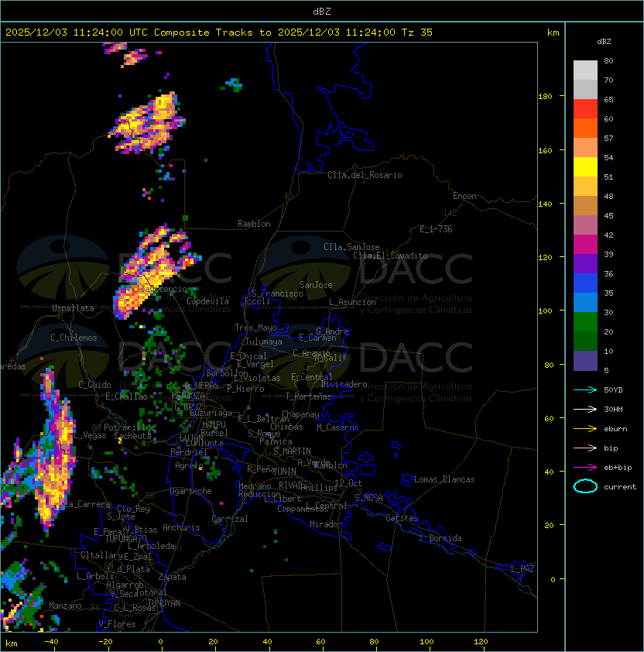Pick the dark orange 57-60 dBZ band

(585, 128)
